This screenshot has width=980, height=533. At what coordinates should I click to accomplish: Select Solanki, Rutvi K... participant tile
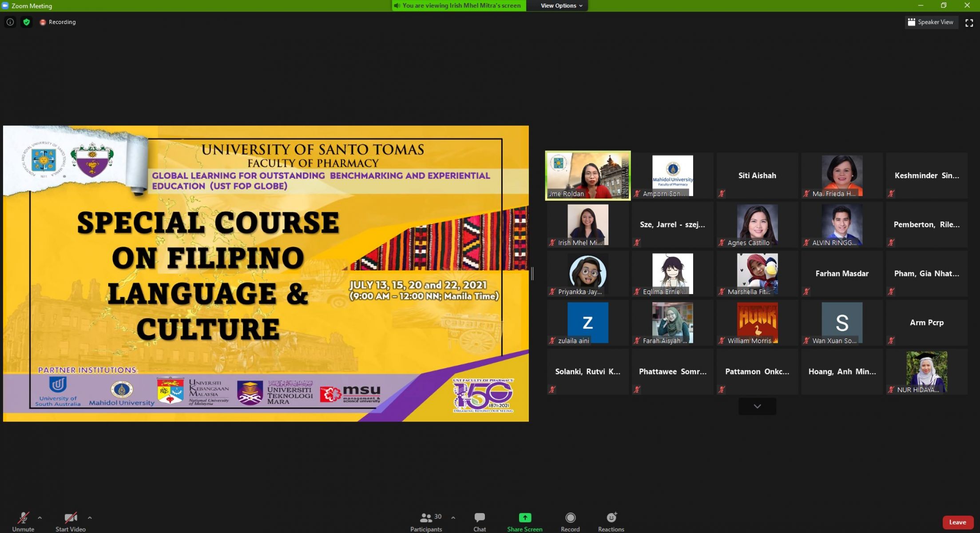pyautogui.click(x=588, y=372)
